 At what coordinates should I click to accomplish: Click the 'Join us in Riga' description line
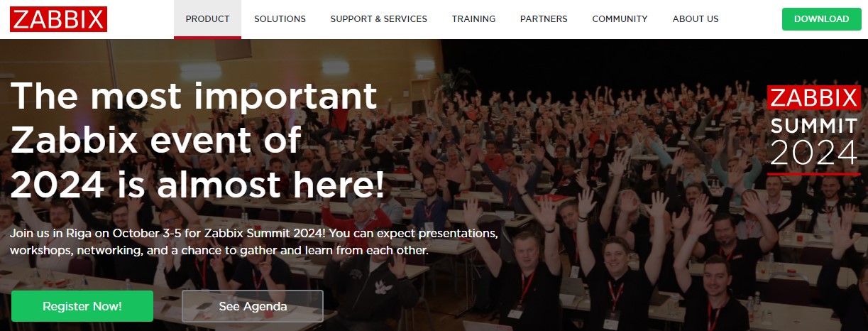[x=255, y=233]
